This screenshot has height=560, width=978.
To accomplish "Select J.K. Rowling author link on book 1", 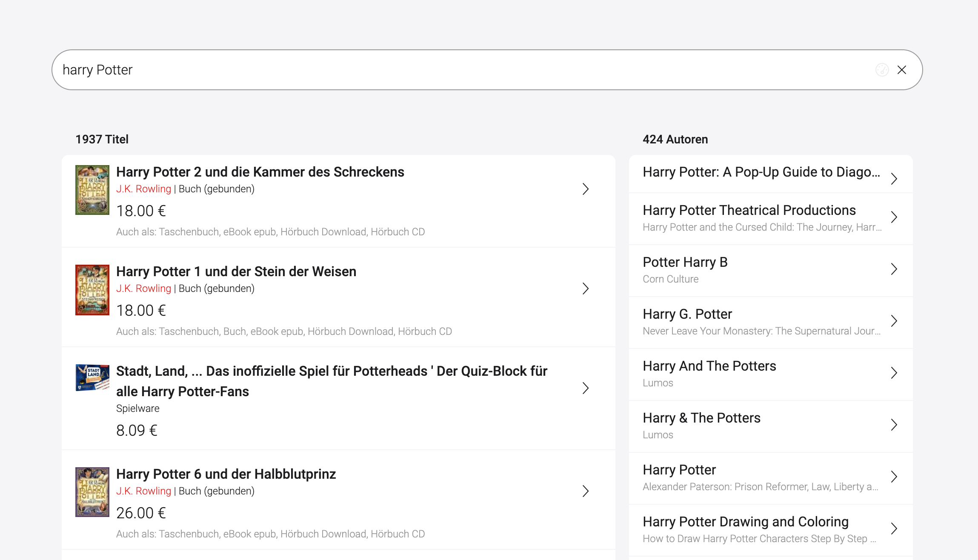I will pos(143,288).
